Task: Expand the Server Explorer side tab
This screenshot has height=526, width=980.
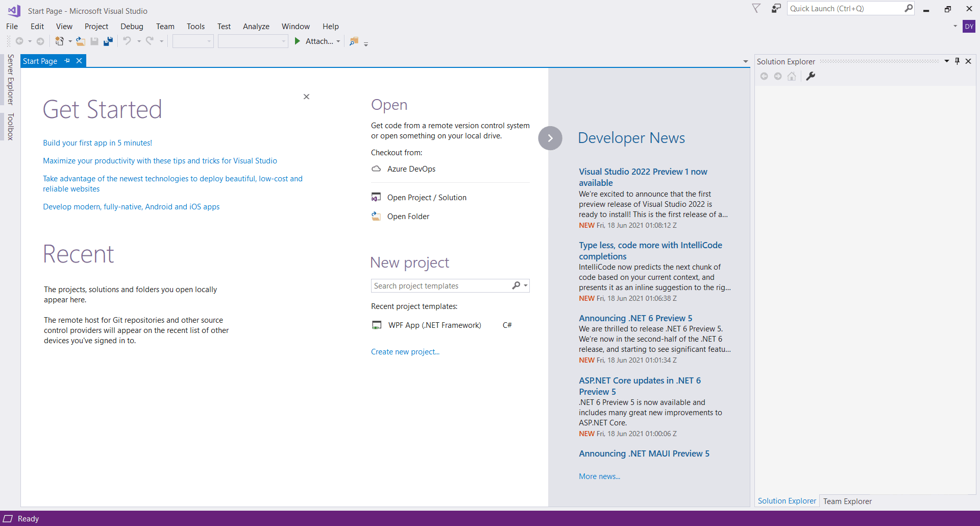Action: point(10,80)
